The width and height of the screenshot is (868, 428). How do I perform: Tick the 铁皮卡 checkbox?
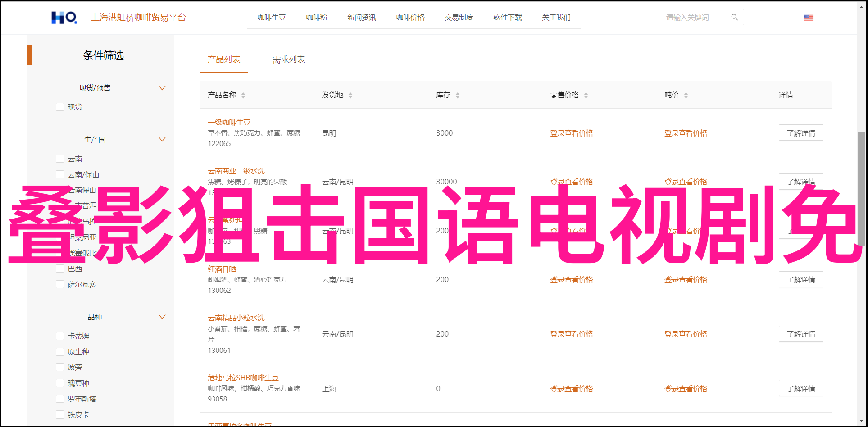coord(60,414)
